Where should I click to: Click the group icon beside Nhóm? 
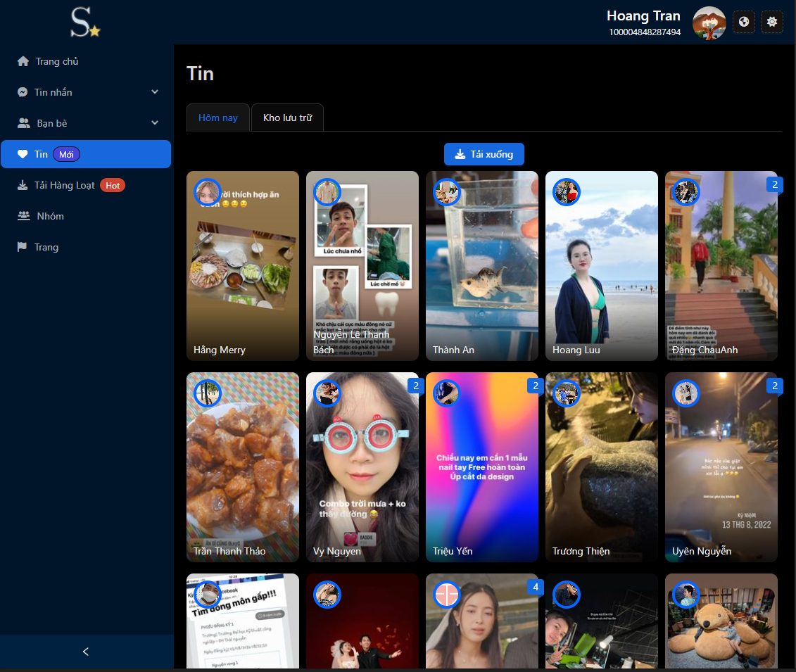[24, 216]
